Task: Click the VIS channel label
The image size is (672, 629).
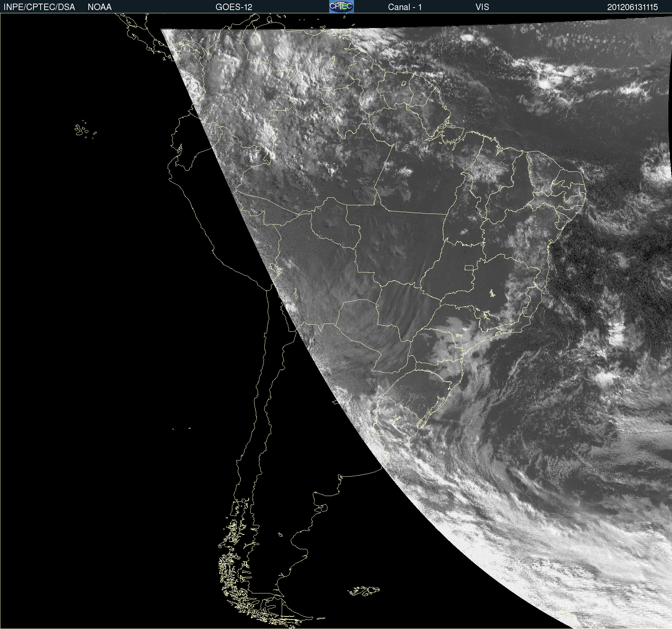Action: 482,7
